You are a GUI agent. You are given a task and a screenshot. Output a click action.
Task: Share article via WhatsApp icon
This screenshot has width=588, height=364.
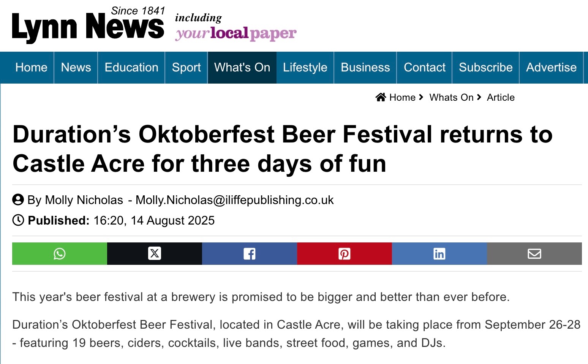(x=60, y=253)
